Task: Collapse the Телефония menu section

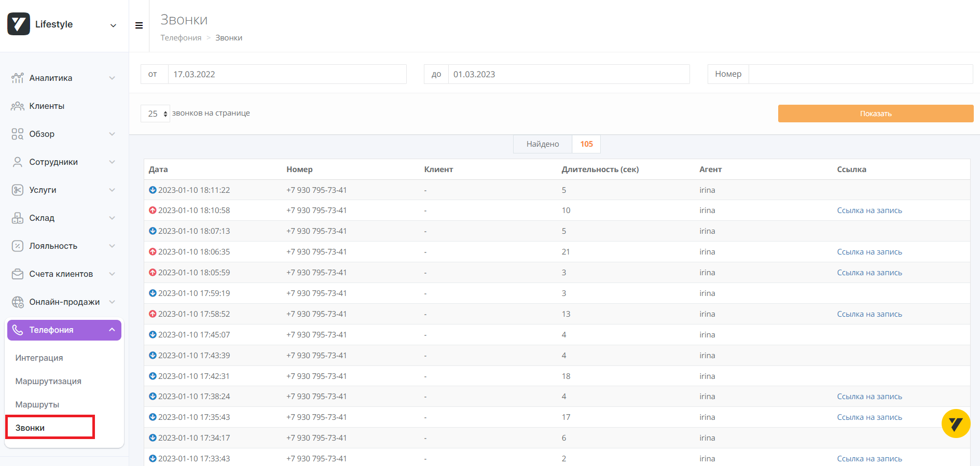Action: pyautogui.click(x=112, y=330)
